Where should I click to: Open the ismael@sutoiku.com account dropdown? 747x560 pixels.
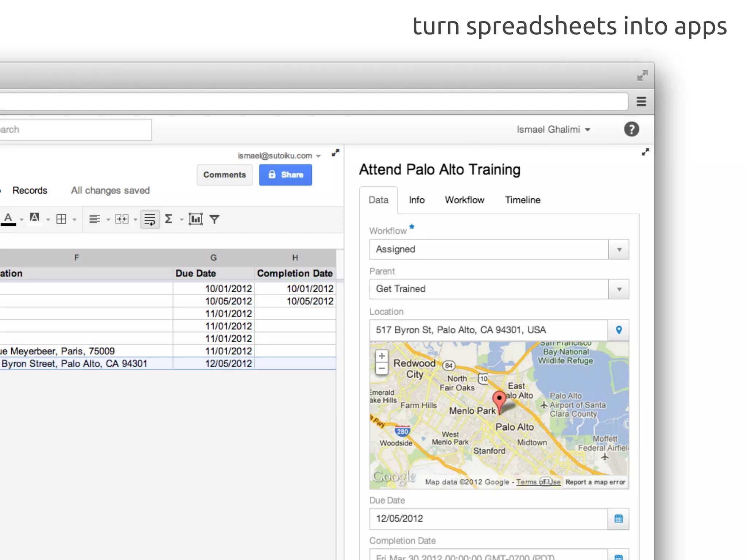point(279,156)
